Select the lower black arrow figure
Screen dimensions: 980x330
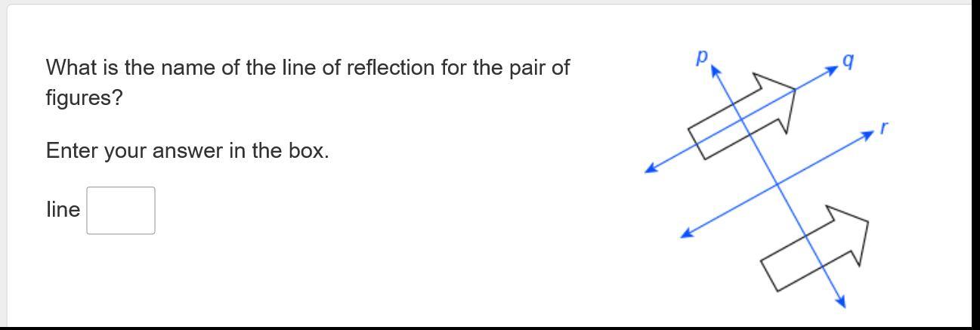click(x=815, y=247)
